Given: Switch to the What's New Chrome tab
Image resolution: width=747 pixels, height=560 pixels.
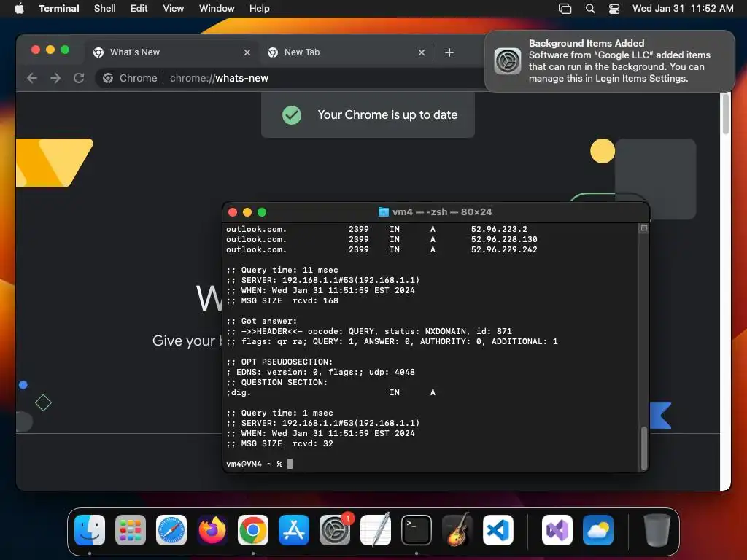Looking at the screenshot, I should (x=171, y=52).
